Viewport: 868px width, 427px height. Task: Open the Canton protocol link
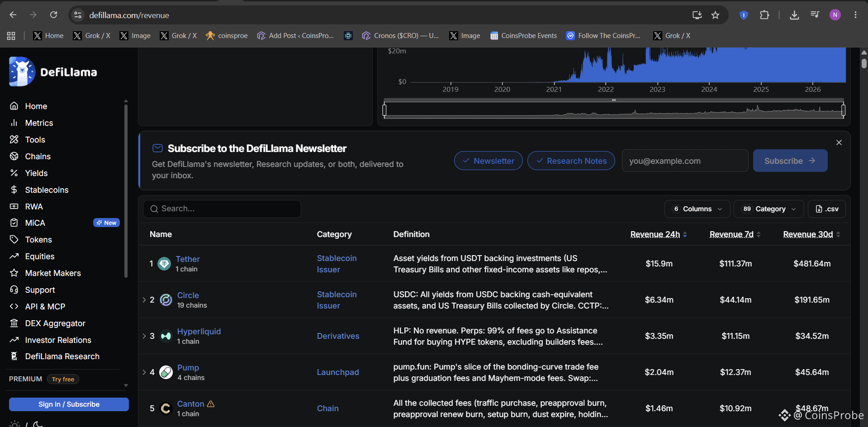pos(190,404)
